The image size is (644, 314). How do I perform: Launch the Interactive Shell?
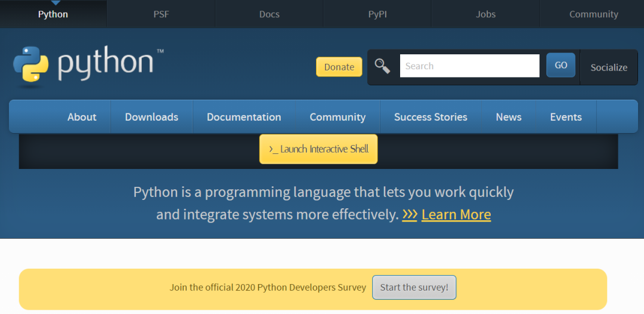coord(318,149)
